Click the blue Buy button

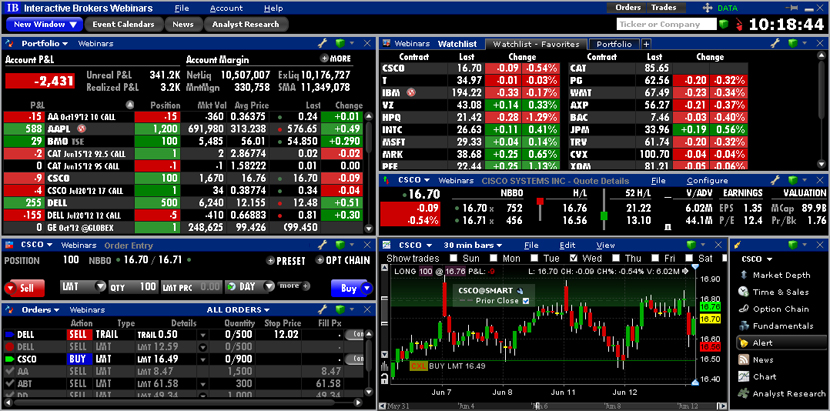[x=351, y=289]
